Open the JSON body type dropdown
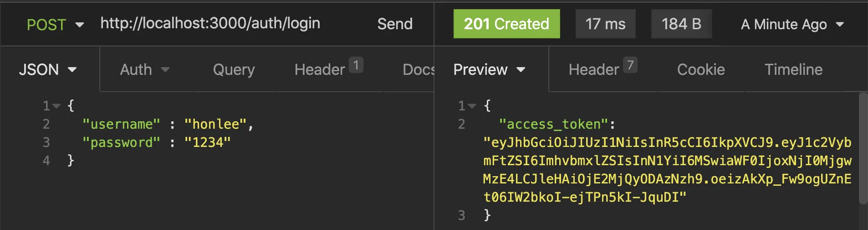The image size is (868, 230). coord(47,70)
